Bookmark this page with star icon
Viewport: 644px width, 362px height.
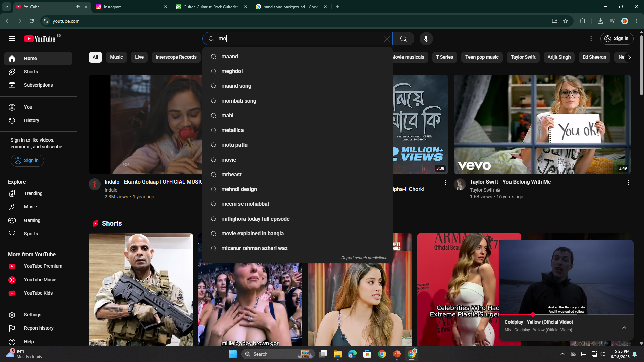click(566, 21)
